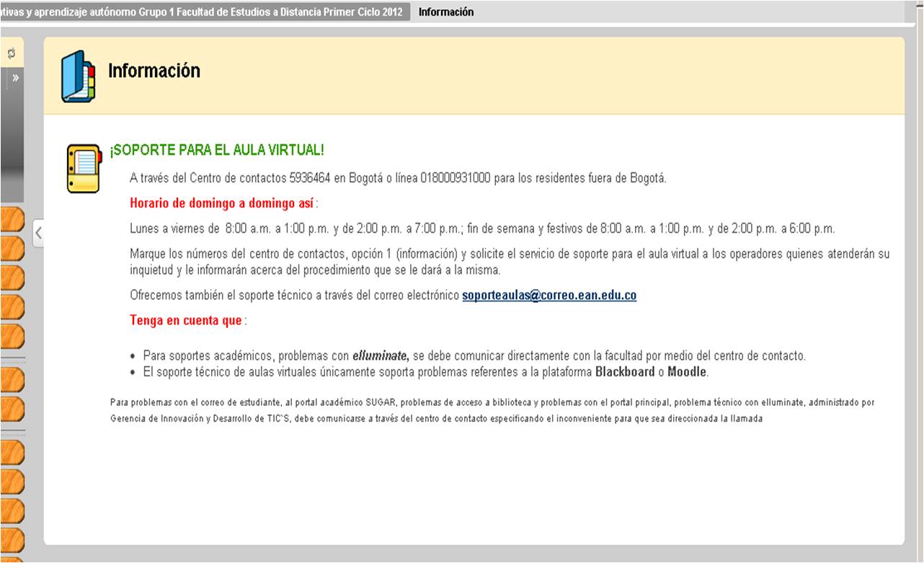Click the first orange button in the top sidebar group
This screenshot has width=924, height=563.
12,220
